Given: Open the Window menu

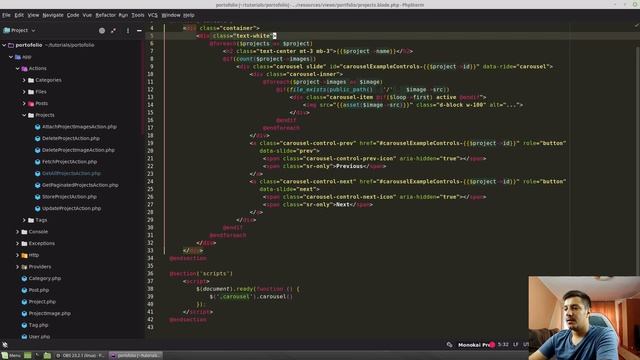Looking at the screenshot, I should (x=171, y=15).
